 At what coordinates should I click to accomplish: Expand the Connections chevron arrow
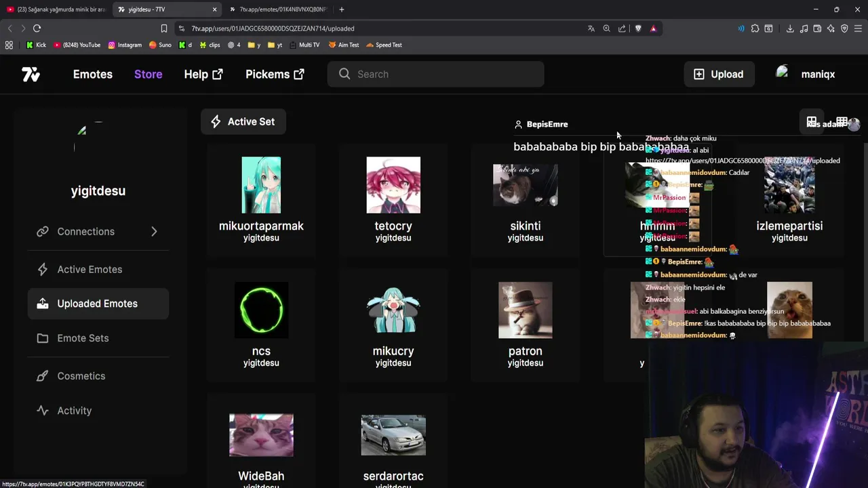pos(154,231)
